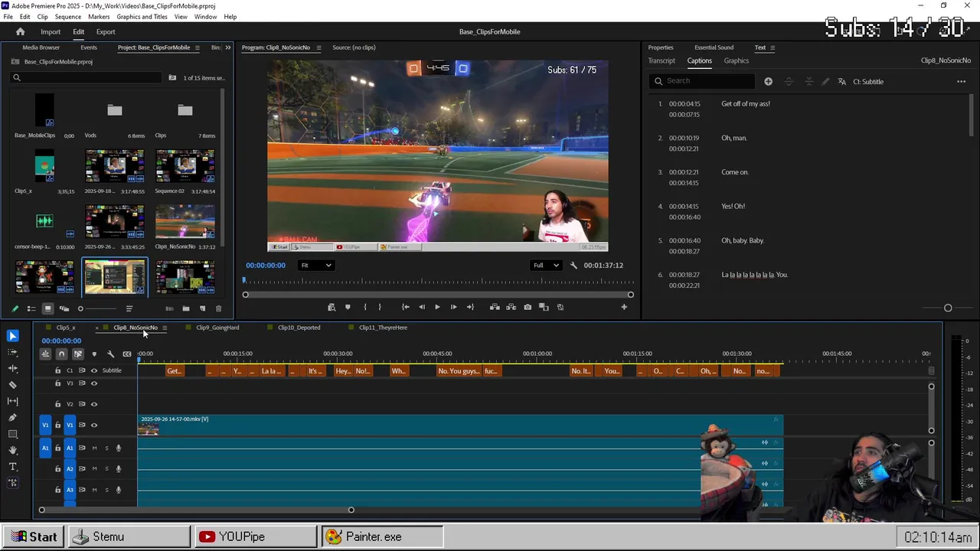Add a marker in the timeline
This screenshot has height=551, width=980.
pos(94,354)
